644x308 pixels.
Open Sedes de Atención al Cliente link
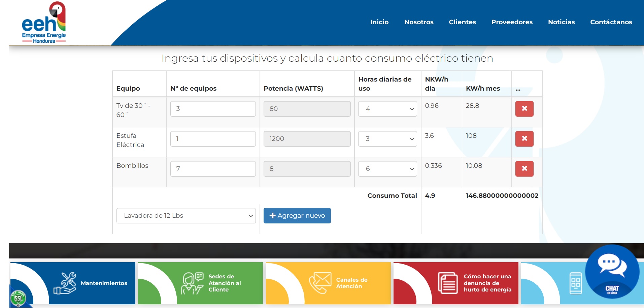coord(225,283)
